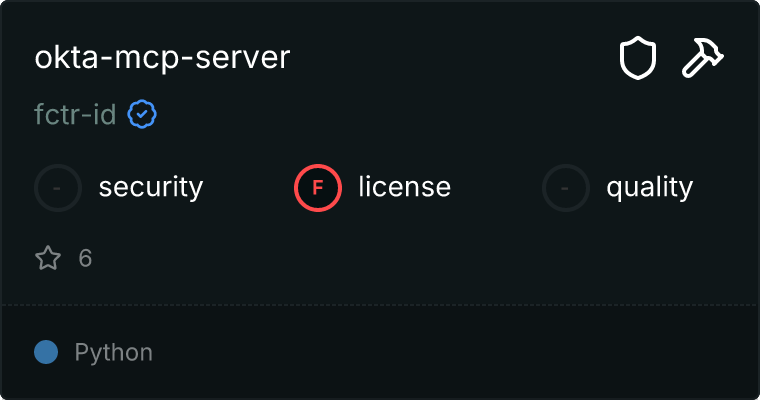Click the red F license grade badge
Viewport: 760px width, 400px height.
click(x=318, y=187)
